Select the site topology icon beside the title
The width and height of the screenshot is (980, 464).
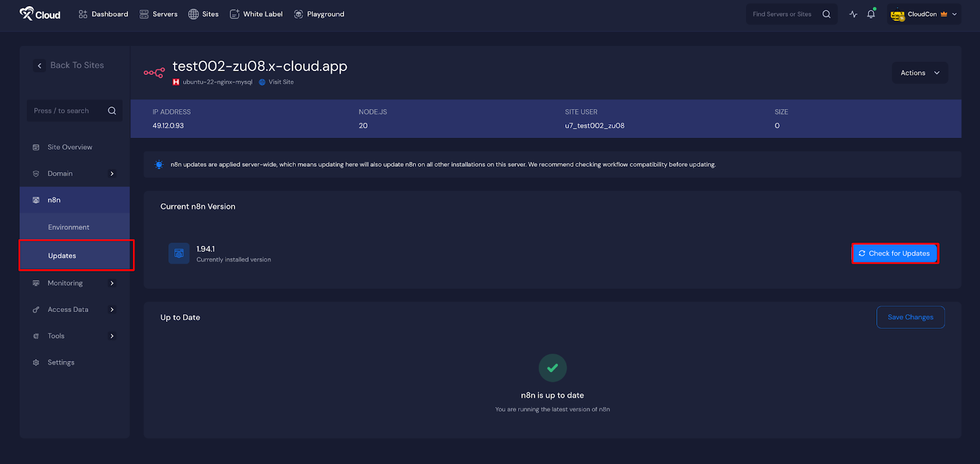tap(154, 72)
